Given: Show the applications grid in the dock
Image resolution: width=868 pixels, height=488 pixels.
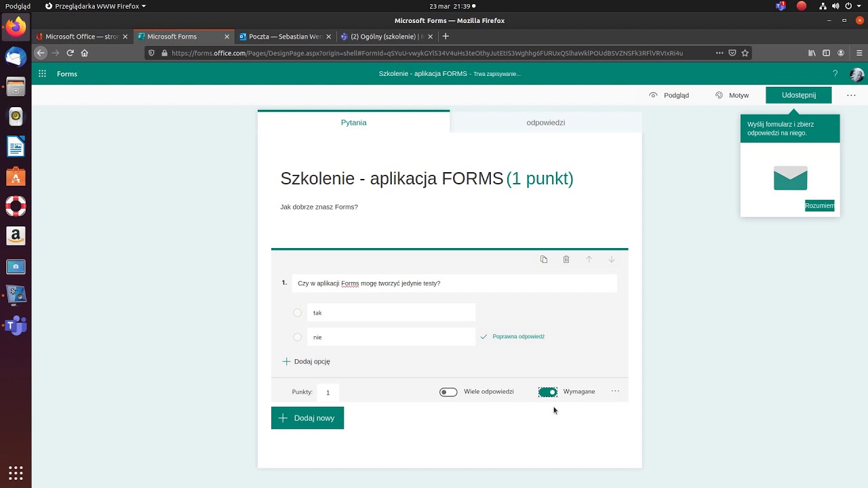Looking at the screenshot, I should (16, 472).
